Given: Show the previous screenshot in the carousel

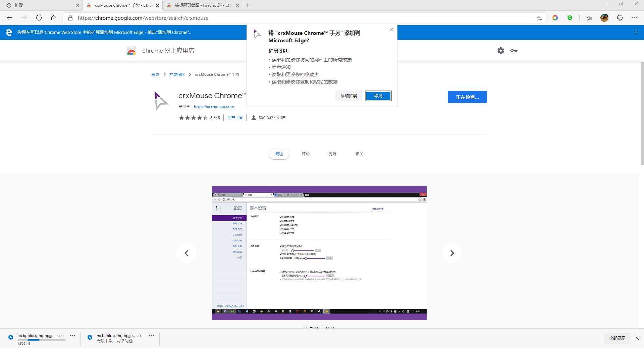Looking at the screenshot, I should (186, 253).
